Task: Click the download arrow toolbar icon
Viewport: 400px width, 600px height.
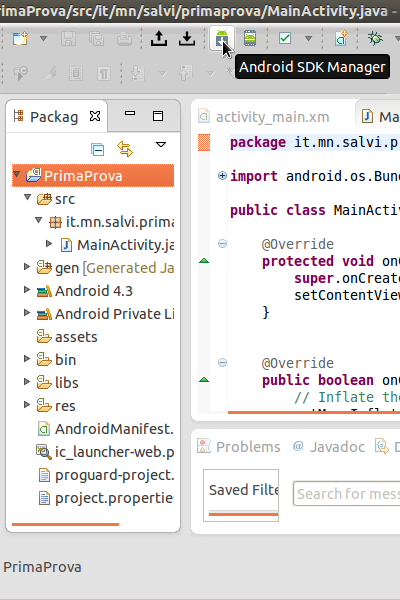Action: [x=187, y=38]
